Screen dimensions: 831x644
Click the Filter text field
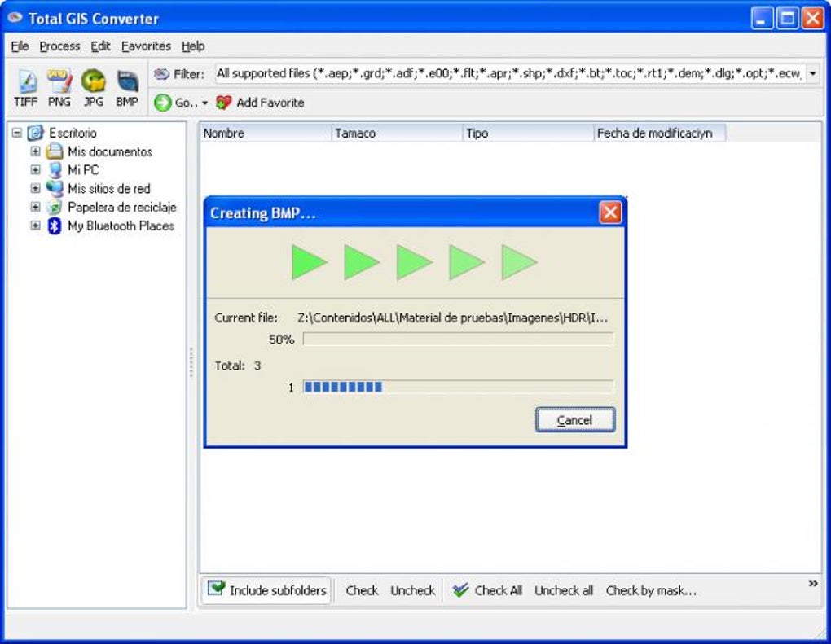point(510,73)
